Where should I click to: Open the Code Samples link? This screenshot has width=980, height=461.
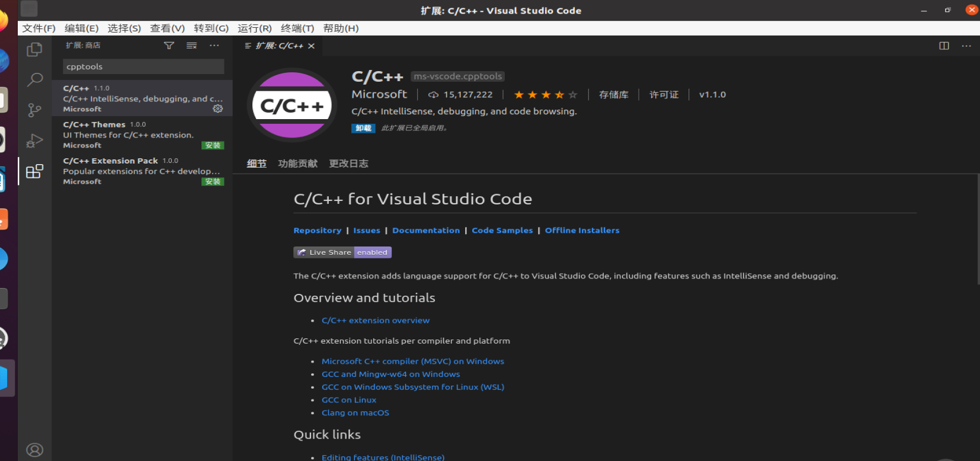tap(502, 230)
